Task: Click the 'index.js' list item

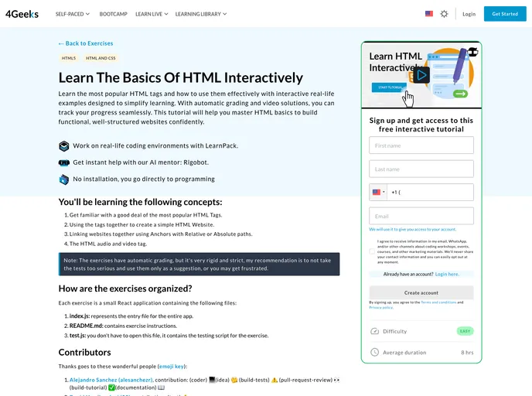Action: pos(131,316)
